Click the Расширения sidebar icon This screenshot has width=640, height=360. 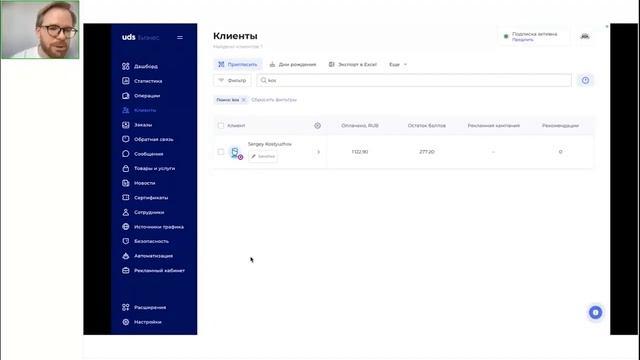tap(126, 307)
